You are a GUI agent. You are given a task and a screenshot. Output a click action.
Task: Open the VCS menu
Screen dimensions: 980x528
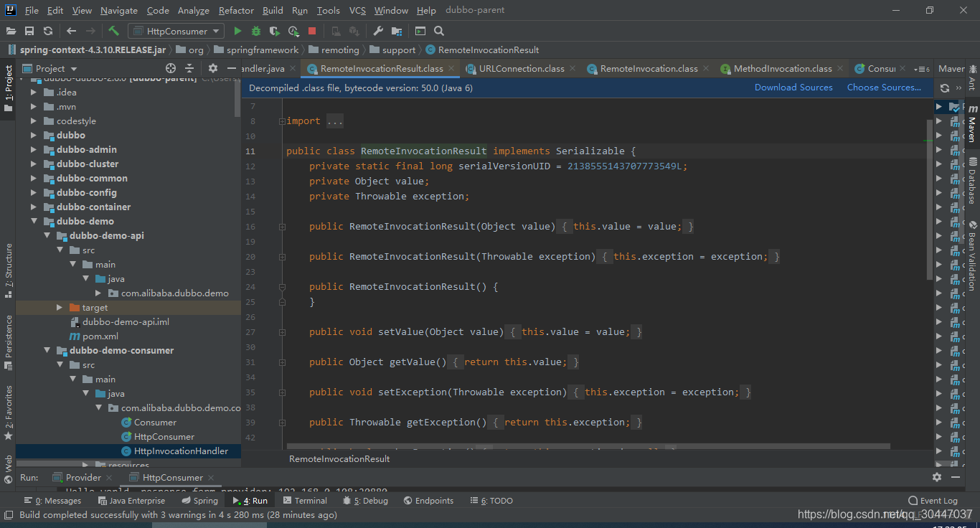[357, 10]
